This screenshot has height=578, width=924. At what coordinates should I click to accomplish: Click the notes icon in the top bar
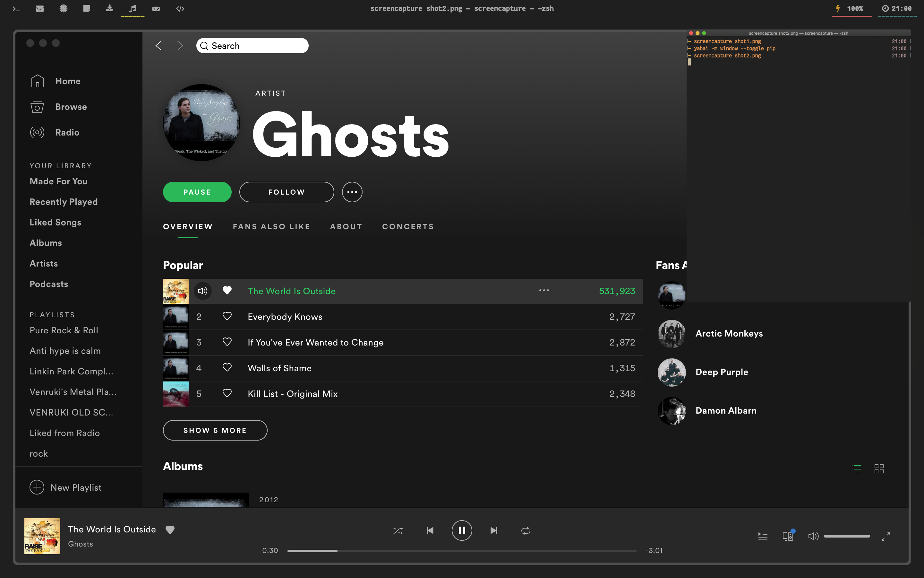[87, 8]
